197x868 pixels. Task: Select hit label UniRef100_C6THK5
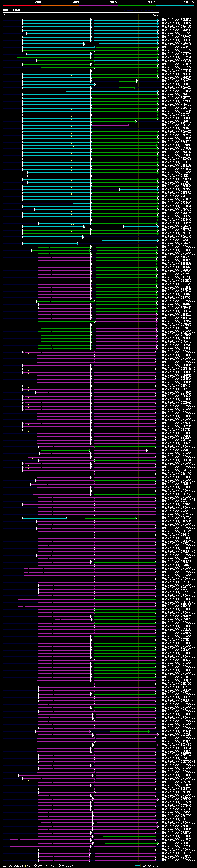(x=177, y=91)
